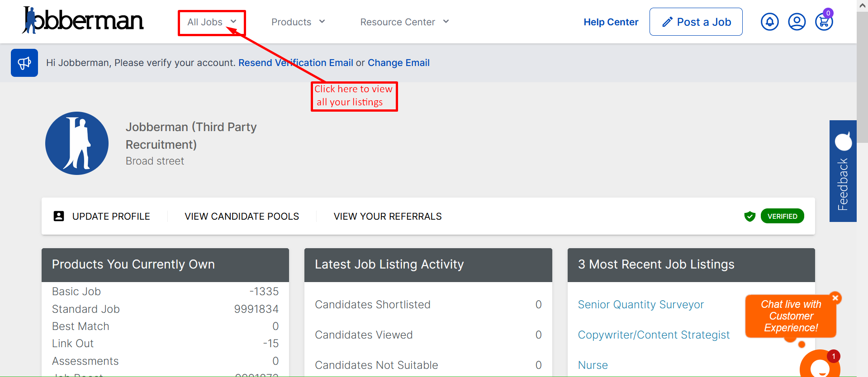
Task: Open the notifications bell icon
Action: [x=769, y=22]
